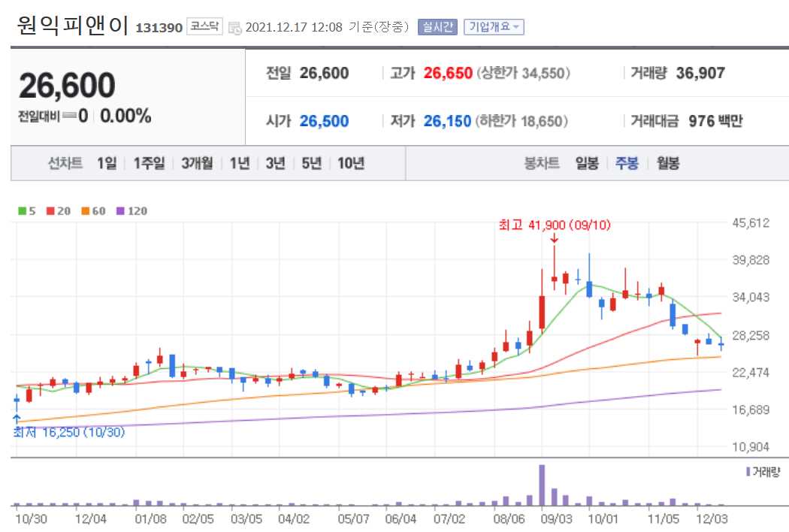Open the 기업개요 dropdown
789x532 pixels.
tap(496, 25)
